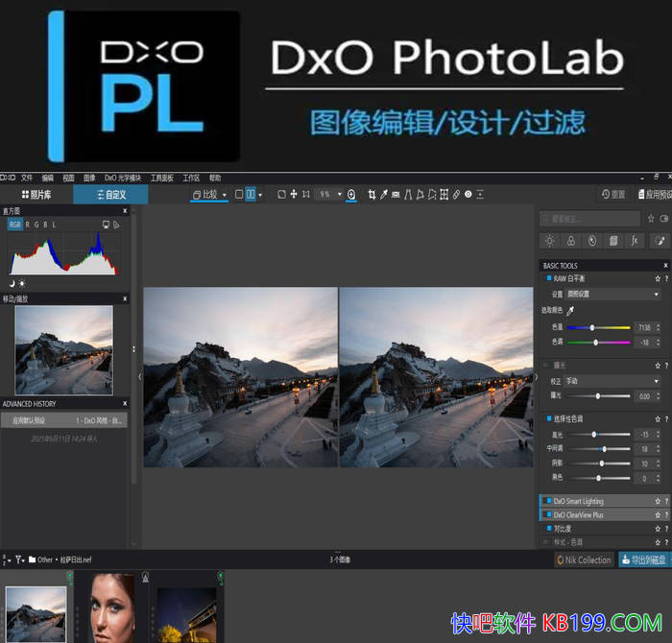Open filmstrip sort order dropdown
Viewport: 672px width, 643px height.
tap(6, 560)
